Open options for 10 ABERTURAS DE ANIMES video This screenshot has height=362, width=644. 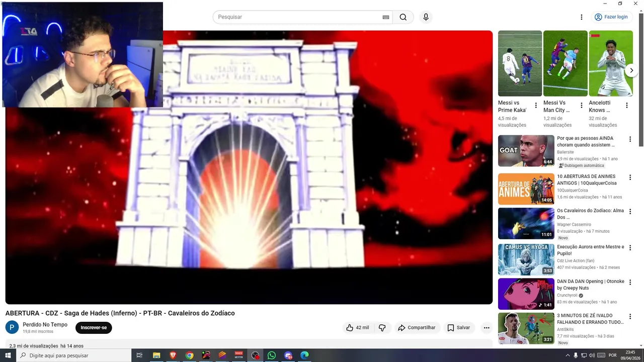630,177
